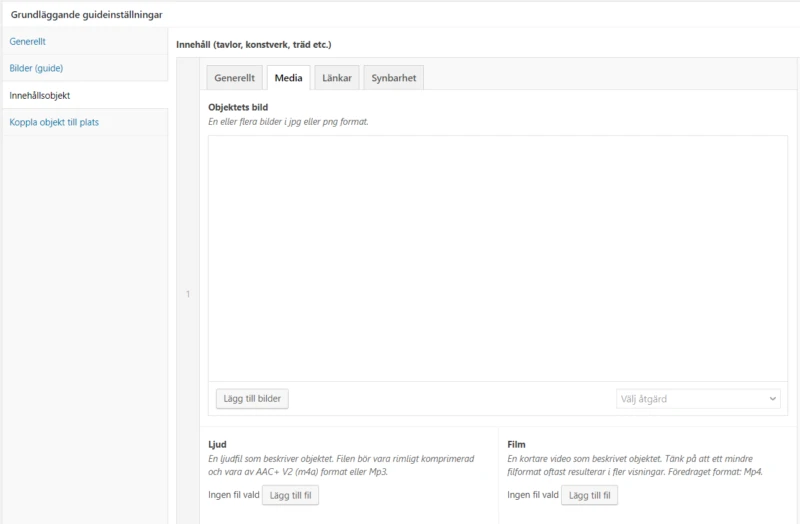The width and height of the screenshot is (800, 524).
Task: Click the jpg eller png format hint text
Action: tap(288, 121)
